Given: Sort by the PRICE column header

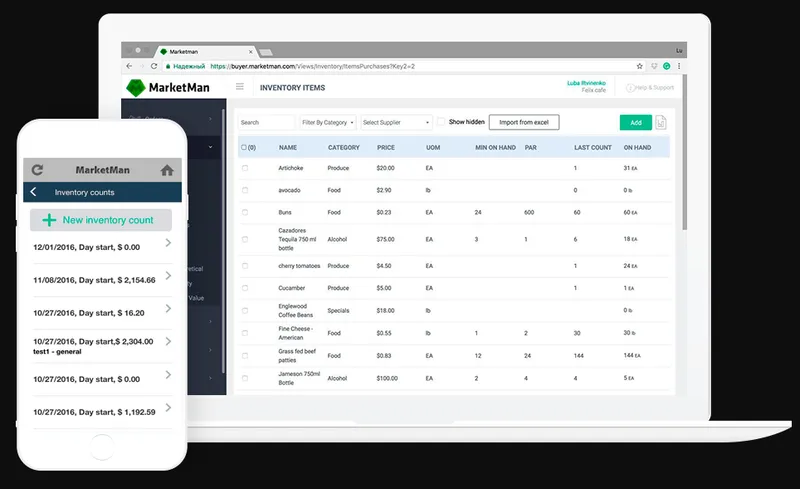Looking at the screenshot, I should coord(386,148).
